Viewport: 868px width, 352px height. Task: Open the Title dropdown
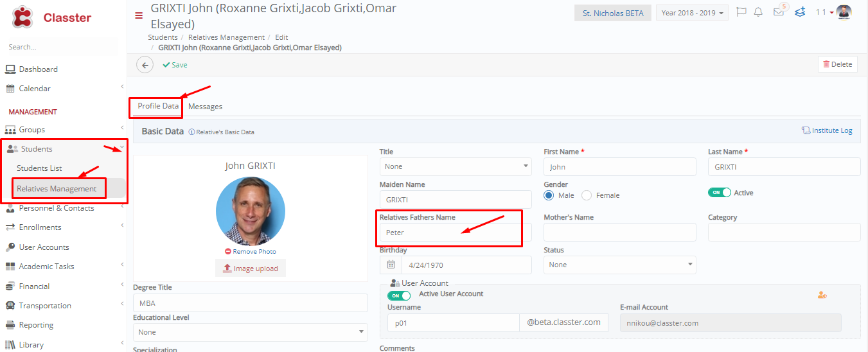456,166
